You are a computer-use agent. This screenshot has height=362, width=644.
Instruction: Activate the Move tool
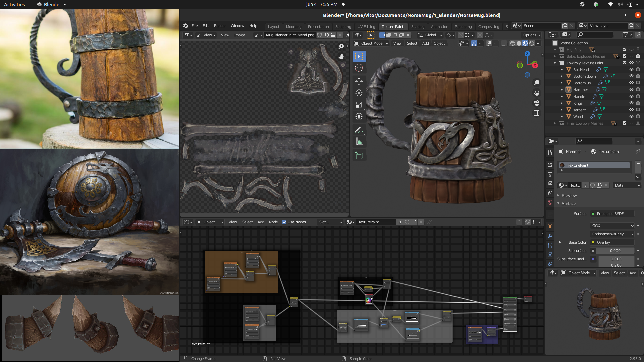(x=359, y=81)
